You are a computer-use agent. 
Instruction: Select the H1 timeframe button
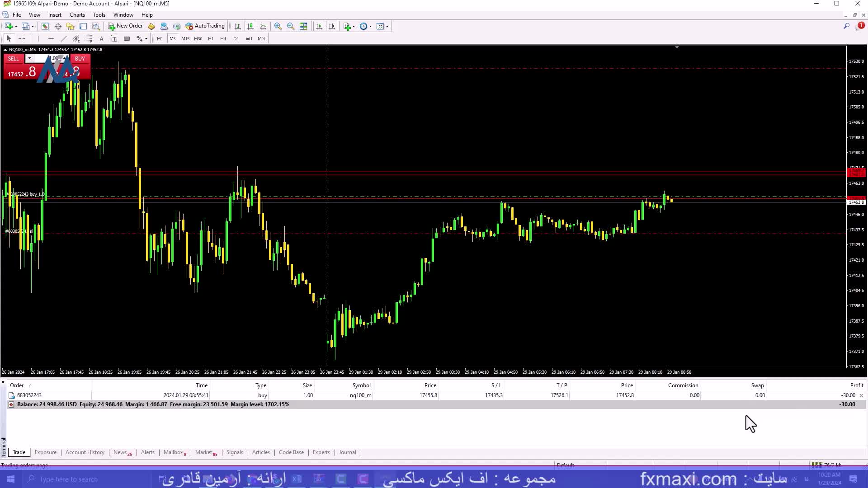[211, 38]
